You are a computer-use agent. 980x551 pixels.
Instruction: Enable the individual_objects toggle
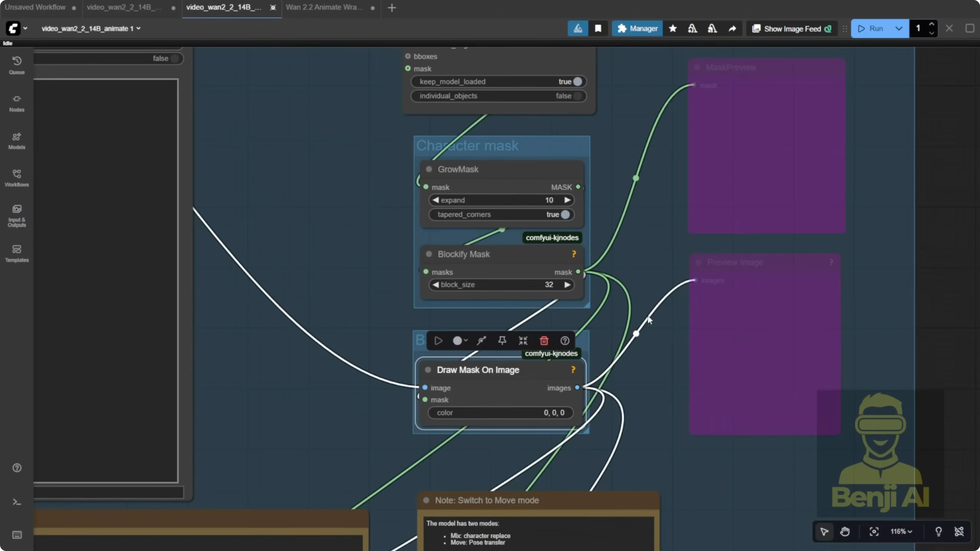(578, 96)
